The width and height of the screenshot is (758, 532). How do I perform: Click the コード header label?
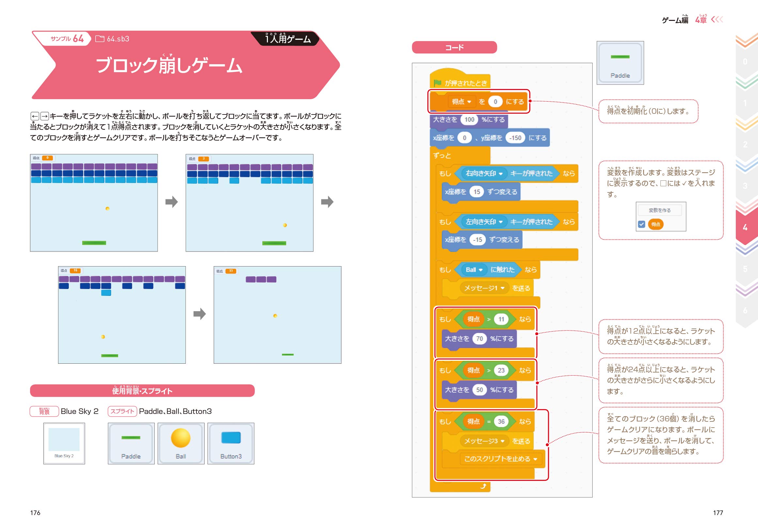(x=454, y=48)
